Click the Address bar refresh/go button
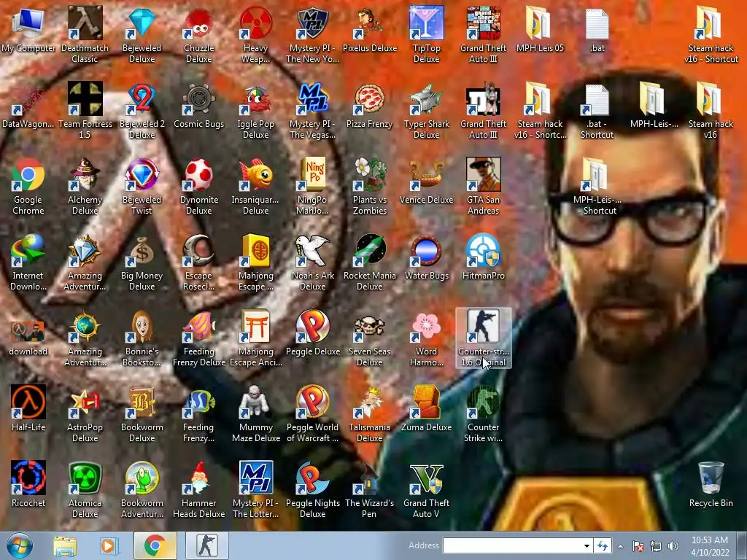Viewport: 747px width, 560px height. tap(603, 545)
